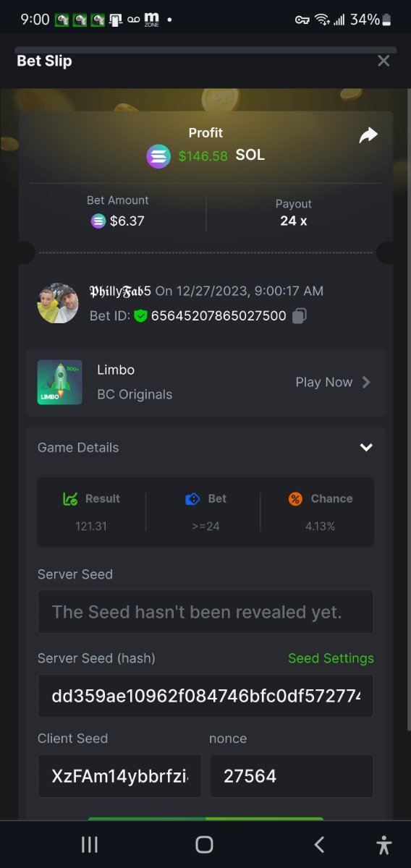Tap the green Result chart icon

pyautogui.click(x=70, y=498)
